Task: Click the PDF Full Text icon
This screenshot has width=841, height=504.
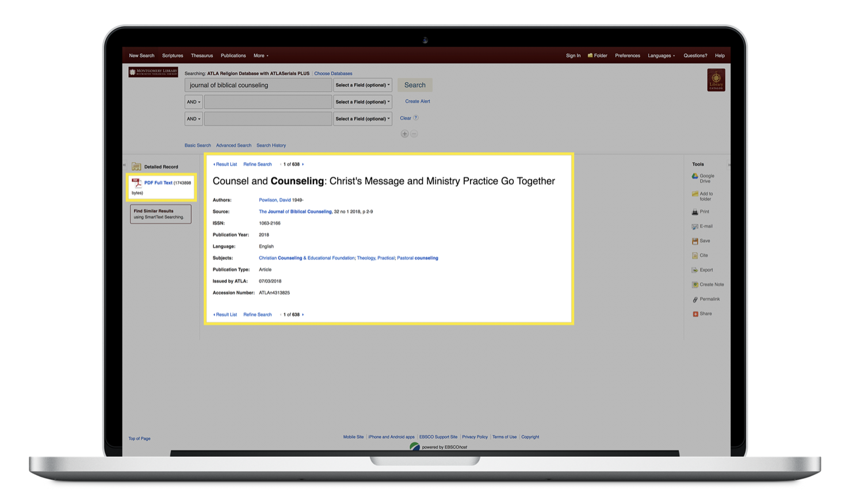Action: [137, 183]
